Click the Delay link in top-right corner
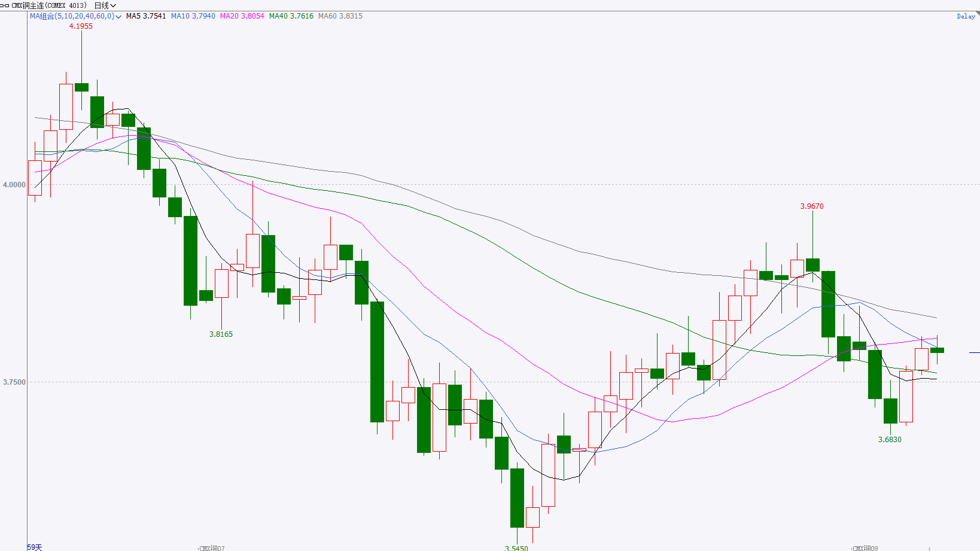This screenshot has width=980, height=551. click(966, 16)
